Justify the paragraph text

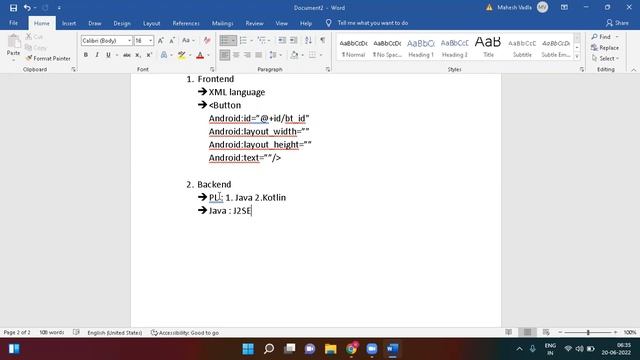259,55
